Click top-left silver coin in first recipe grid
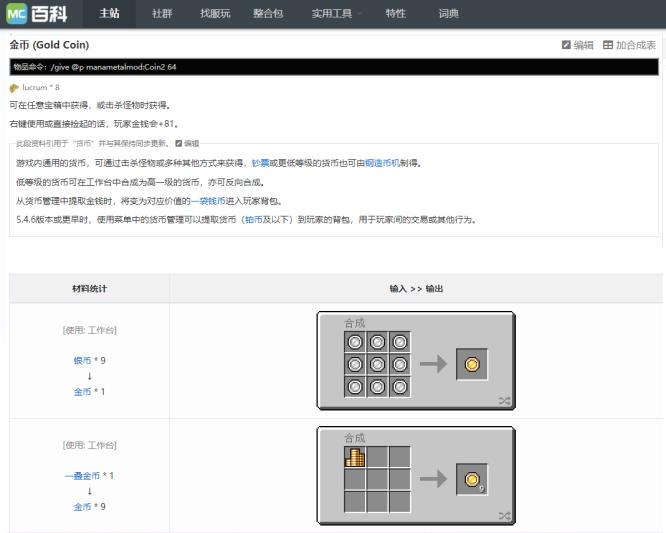 tap(355, 342)
